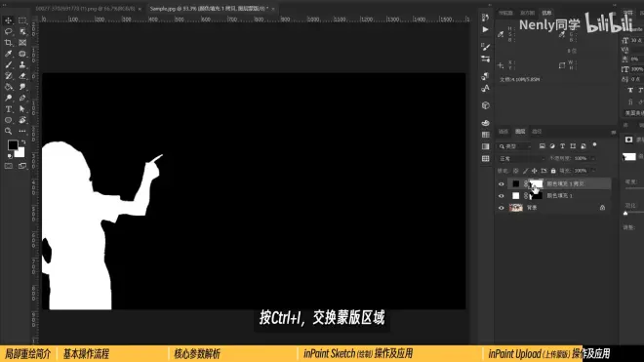Toggle Quick Mask mode
The width and height of the screenshot is (644, 362).
[8, 166]
